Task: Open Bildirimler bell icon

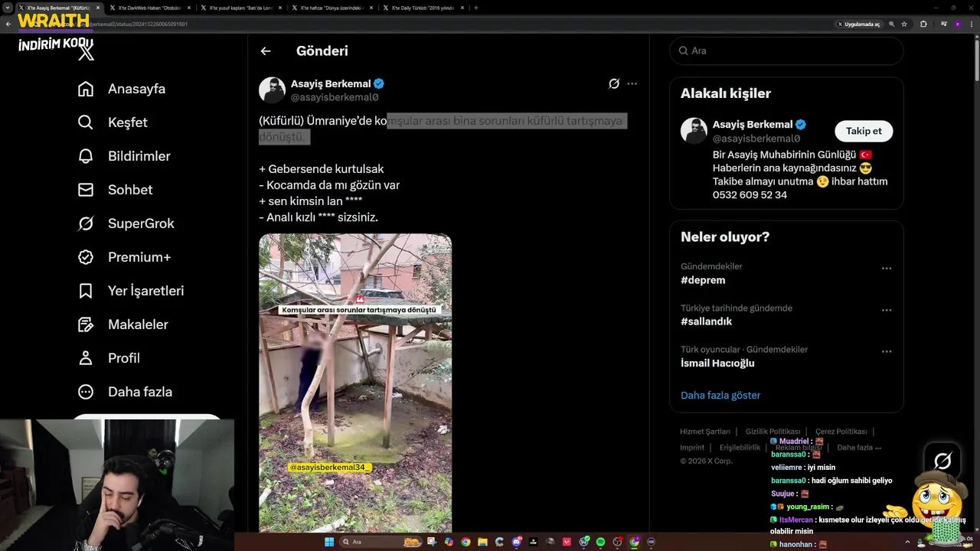Action: [x=86, y=156]
